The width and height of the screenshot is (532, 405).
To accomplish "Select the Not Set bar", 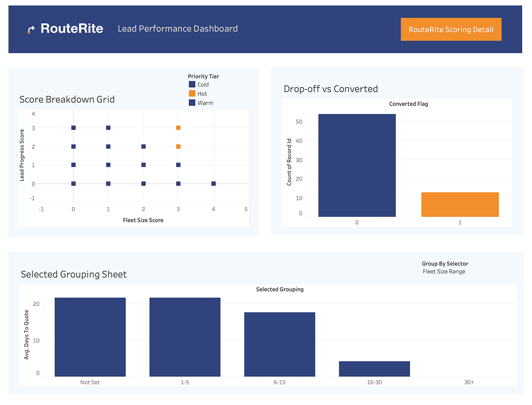I will click(x=90, y=337).
